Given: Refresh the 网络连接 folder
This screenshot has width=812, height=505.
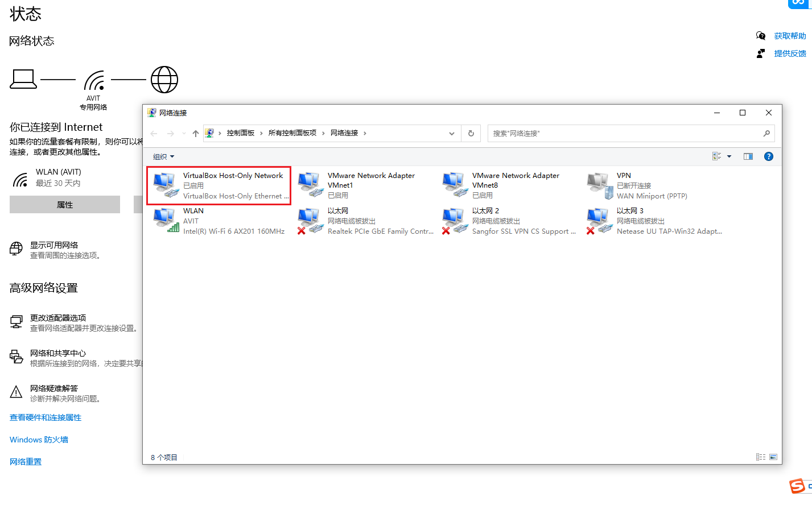Looking at the screenshot, I should tap(471, 133).
